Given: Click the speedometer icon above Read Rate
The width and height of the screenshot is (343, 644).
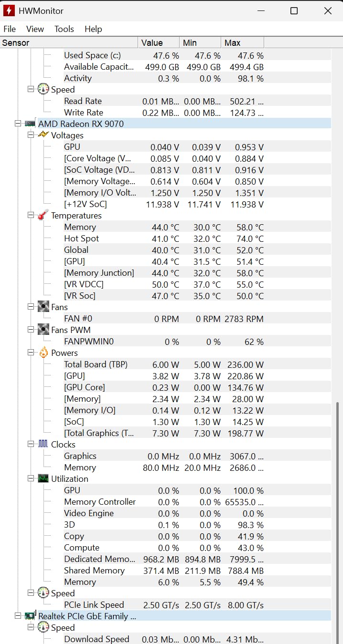Looking at the screenshot, I should coord(43,89).
